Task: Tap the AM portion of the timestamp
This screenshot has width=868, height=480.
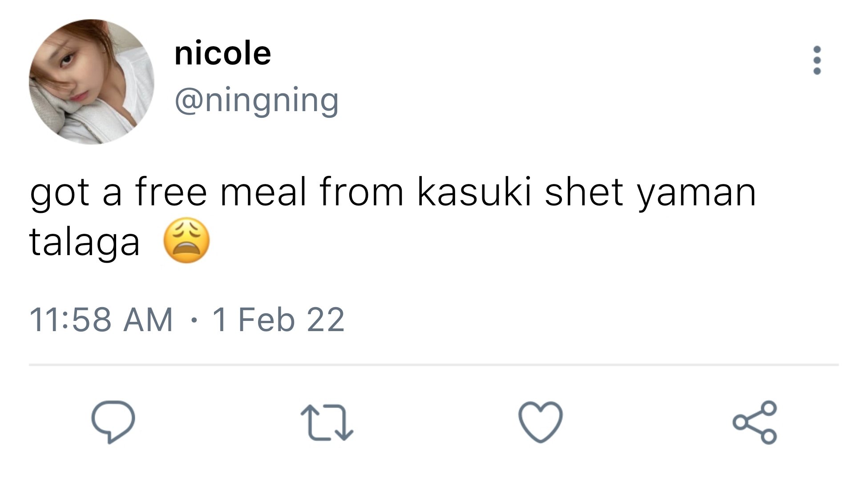Action: 148,320
